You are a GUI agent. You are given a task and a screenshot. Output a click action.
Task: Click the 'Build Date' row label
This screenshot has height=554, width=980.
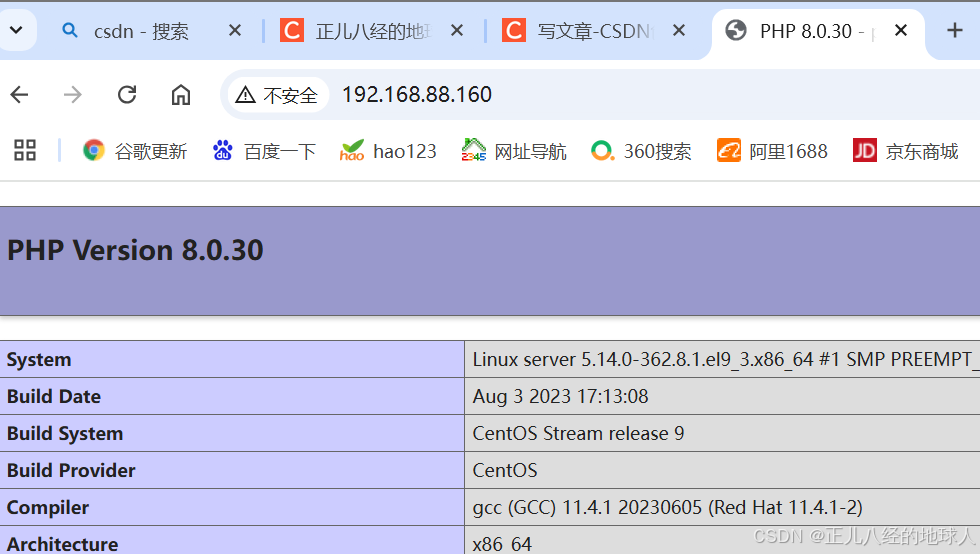(x=54, y=396)
